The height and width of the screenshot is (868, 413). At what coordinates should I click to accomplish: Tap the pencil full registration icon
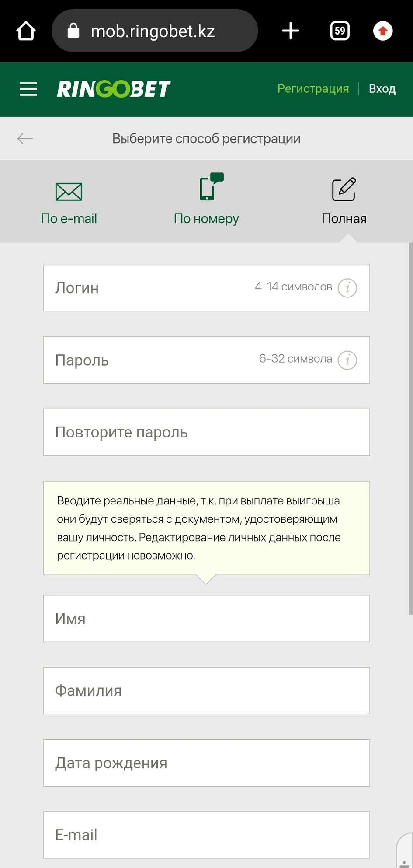point(344,189)
